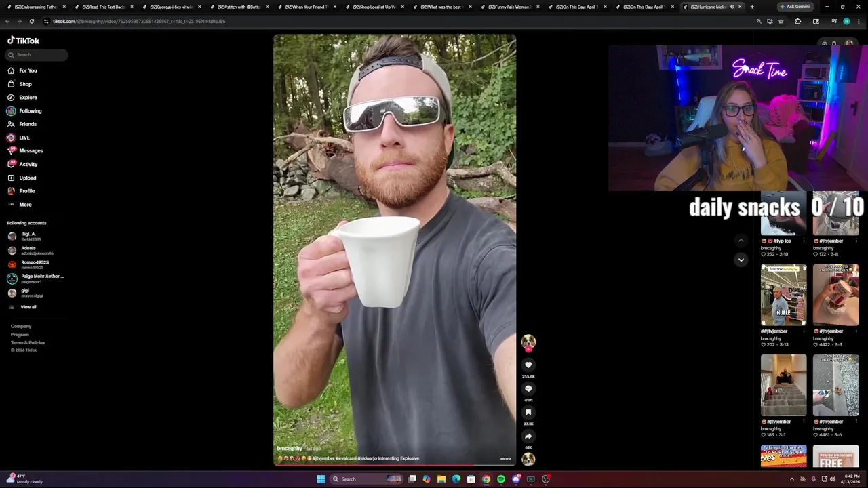868x488 pixels.
Task: Seek on the video progress bar
Action: pos(395,465)
